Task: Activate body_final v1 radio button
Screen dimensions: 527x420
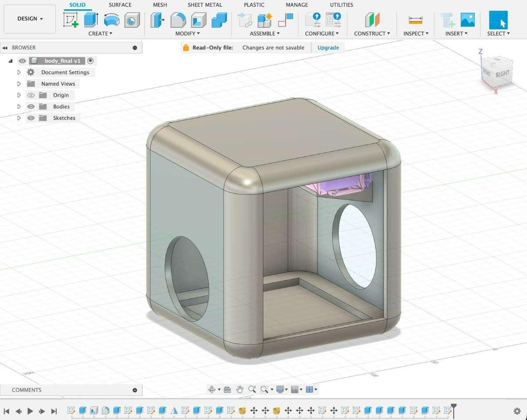Action: (90, 61)
